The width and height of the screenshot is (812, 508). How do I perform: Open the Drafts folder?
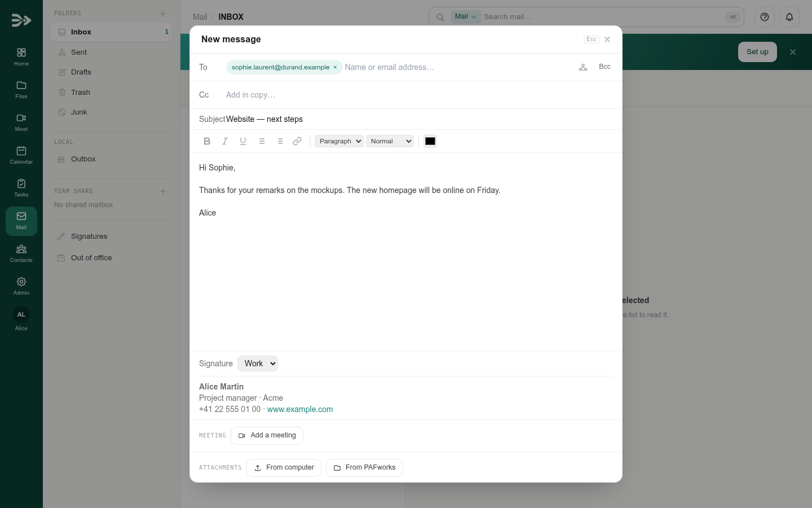tap(111, 72)
